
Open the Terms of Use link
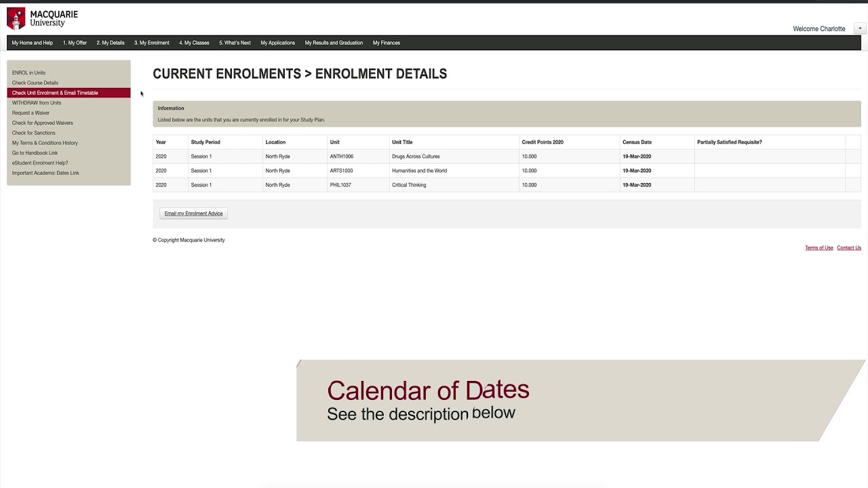(818, 248)
